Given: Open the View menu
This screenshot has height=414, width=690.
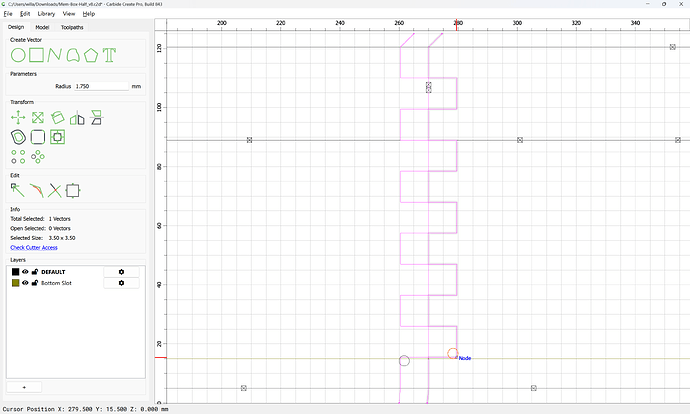Looking at the screenshot, I should (69, 14).
